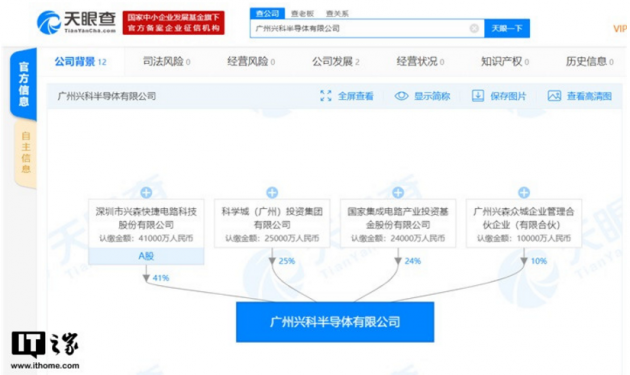Viewport: 630px width, 375px height.
Task: Open the VIP link
Action: 620,29
